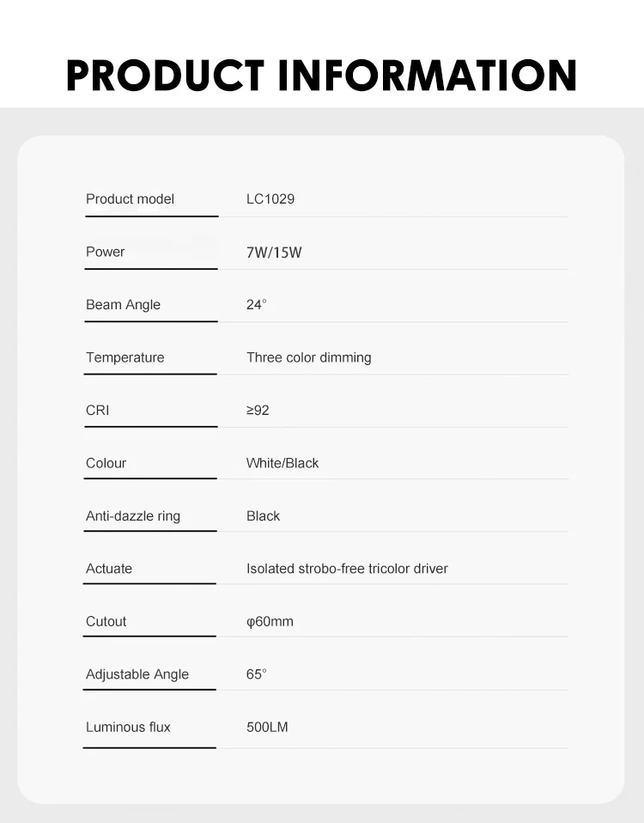Select the Isolated strobo-free tricolor driver text
Screen dimensions: 644x823
point(347,569)
